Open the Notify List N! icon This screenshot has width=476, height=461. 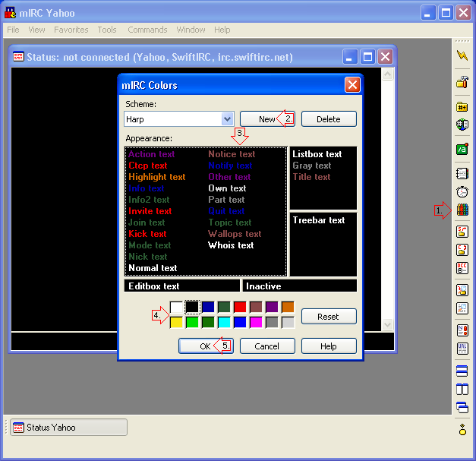point(462,330)
